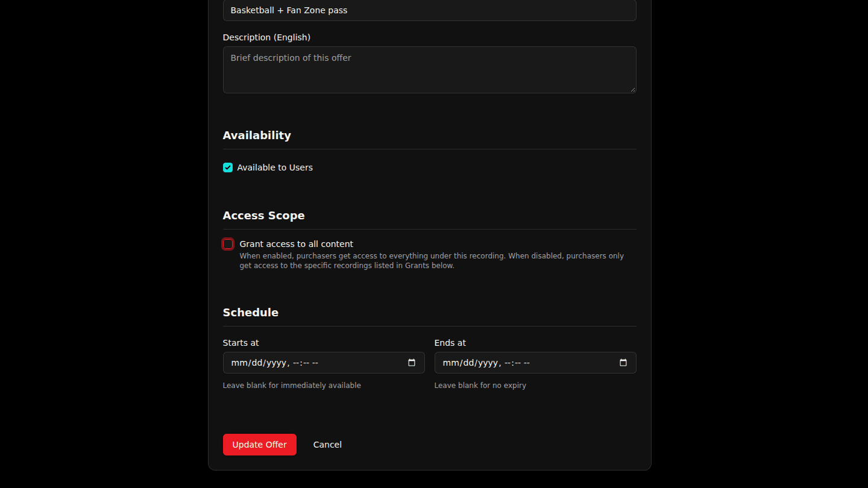Click the 'Available to Users' label
Screen dimensions: 868x488
point(275,167)
